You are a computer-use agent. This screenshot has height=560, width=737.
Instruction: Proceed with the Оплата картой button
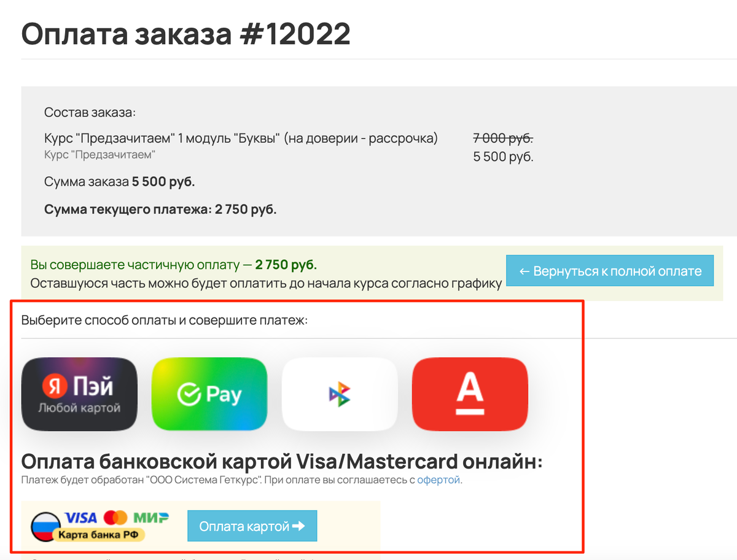(x=252, y=526)
